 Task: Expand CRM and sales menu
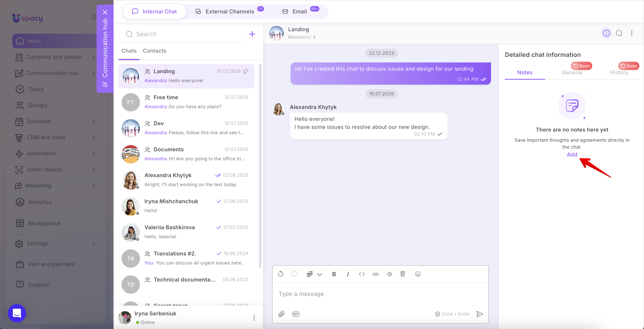pos(94,138)
